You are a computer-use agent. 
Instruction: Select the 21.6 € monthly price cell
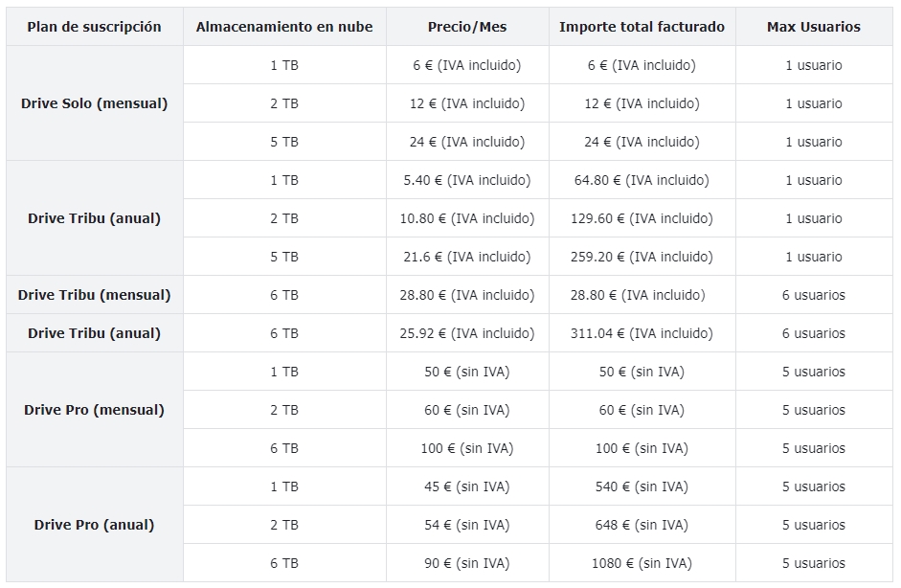tap(467, 257)
